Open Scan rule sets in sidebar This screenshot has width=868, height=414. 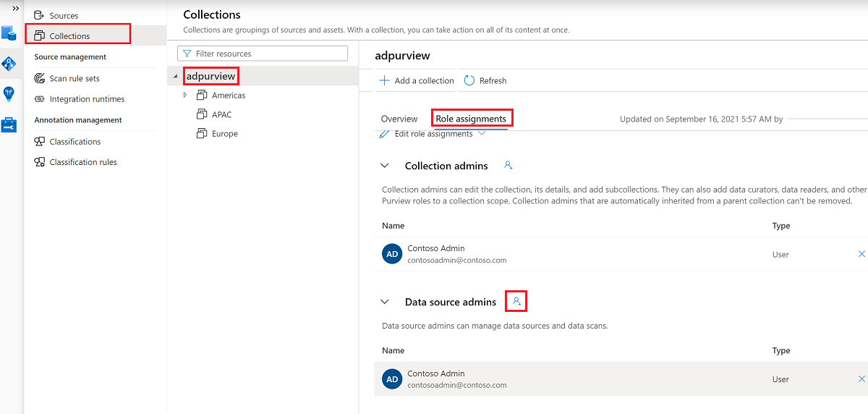(x=75, y=78)
